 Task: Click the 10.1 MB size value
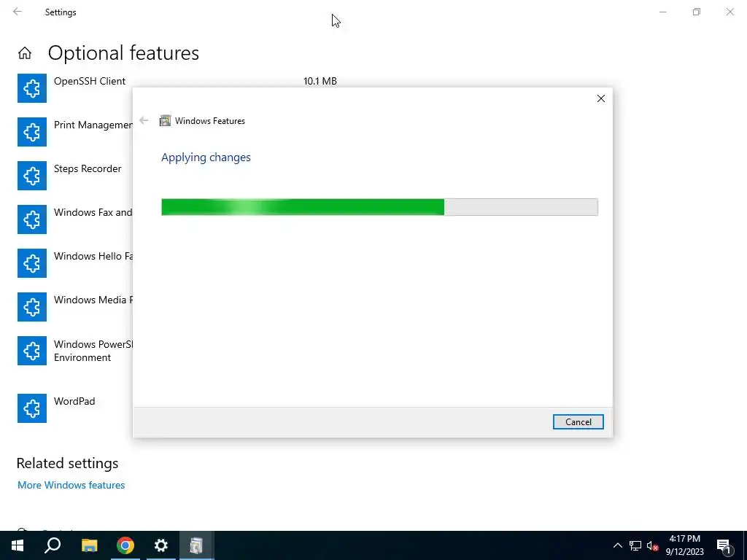pos(320,81)
